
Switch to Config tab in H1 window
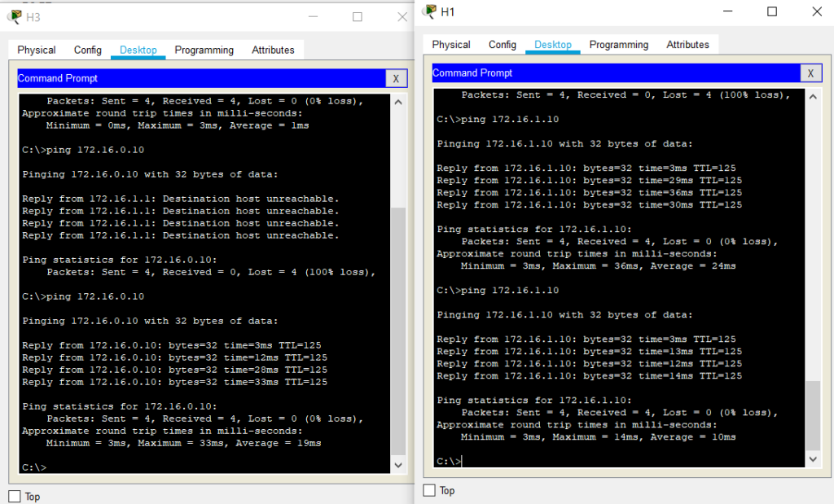[503, 45]
